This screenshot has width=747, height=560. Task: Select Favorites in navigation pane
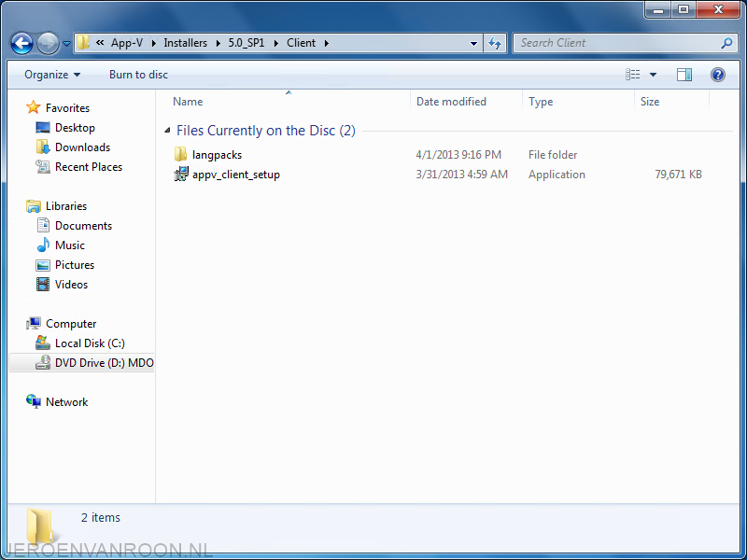click(x=67, y=108)
